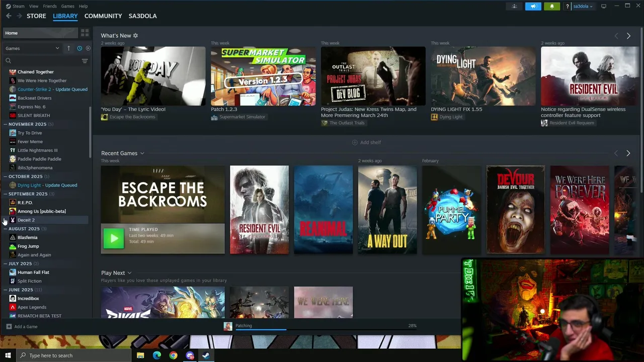Select the A Way Out game cover
This screenshot has width=644, height=362.
point(387,210)
